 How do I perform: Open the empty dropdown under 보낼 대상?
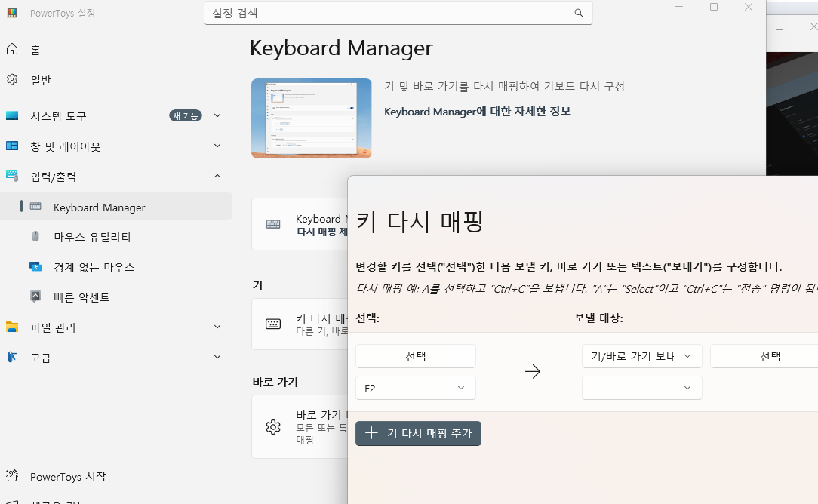click(641, 388)
